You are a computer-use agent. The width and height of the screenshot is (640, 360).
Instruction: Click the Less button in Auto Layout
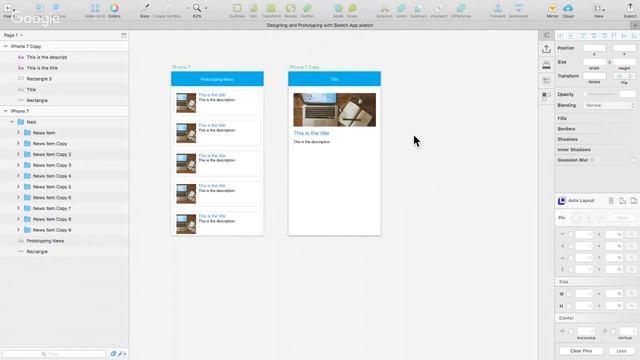[x=621, y=351]
